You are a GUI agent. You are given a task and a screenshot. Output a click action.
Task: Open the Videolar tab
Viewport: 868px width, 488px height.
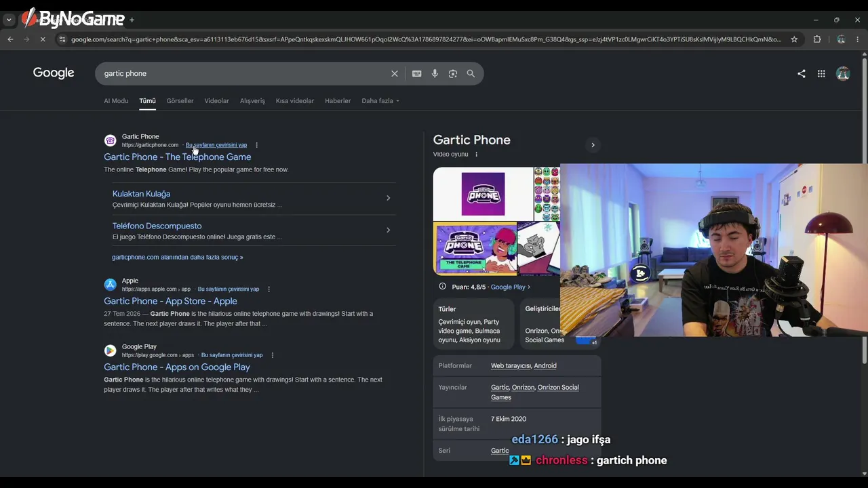pos(216,101)
